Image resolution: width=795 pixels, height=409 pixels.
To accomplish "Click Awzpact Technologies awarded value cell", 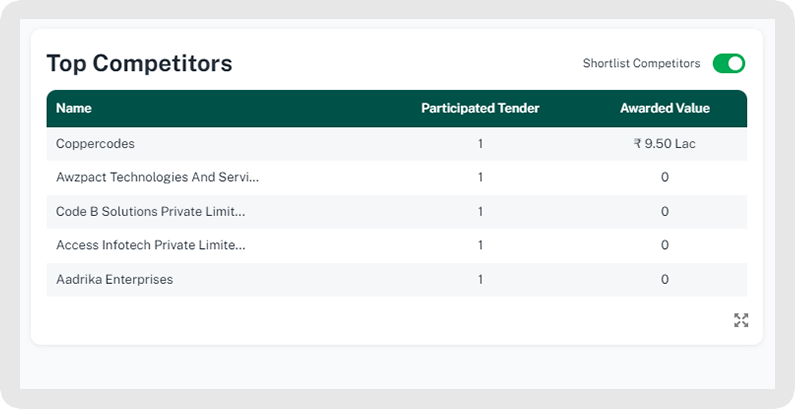I will [x=664, y=178].
